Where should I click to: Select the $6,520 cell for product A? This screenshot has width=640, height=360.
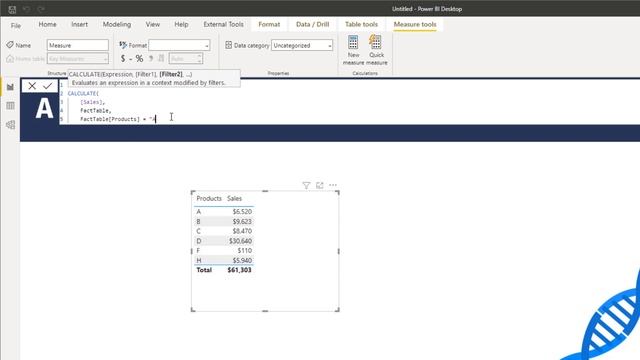(x=242, y=211)
